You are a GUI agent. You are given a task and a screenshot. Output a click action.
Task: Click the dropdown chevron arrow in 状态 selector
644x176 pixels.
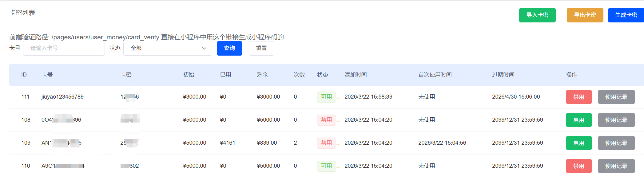(204, 48)
